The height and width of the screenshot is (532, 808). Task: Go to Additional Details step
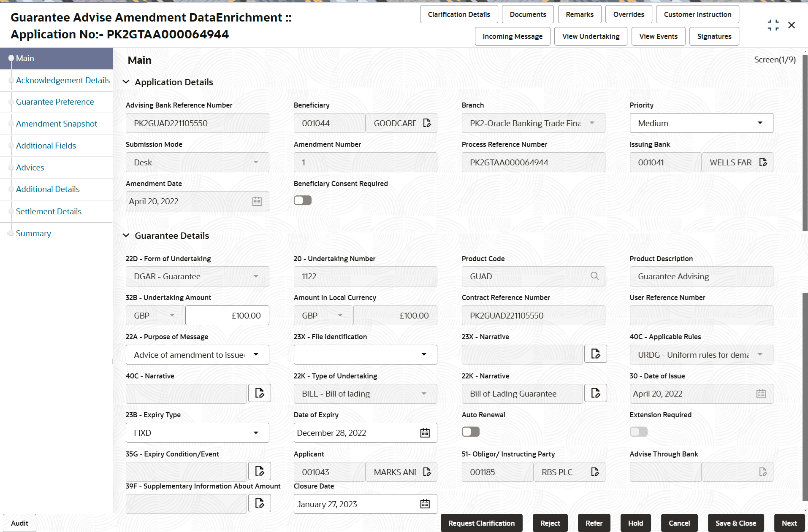tap(48, 189)
